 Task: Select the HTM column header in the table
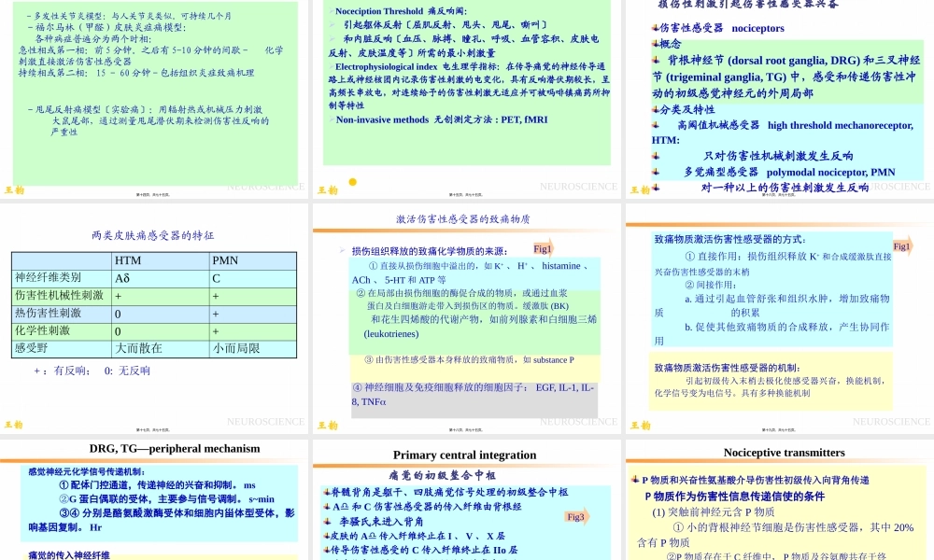127,260
